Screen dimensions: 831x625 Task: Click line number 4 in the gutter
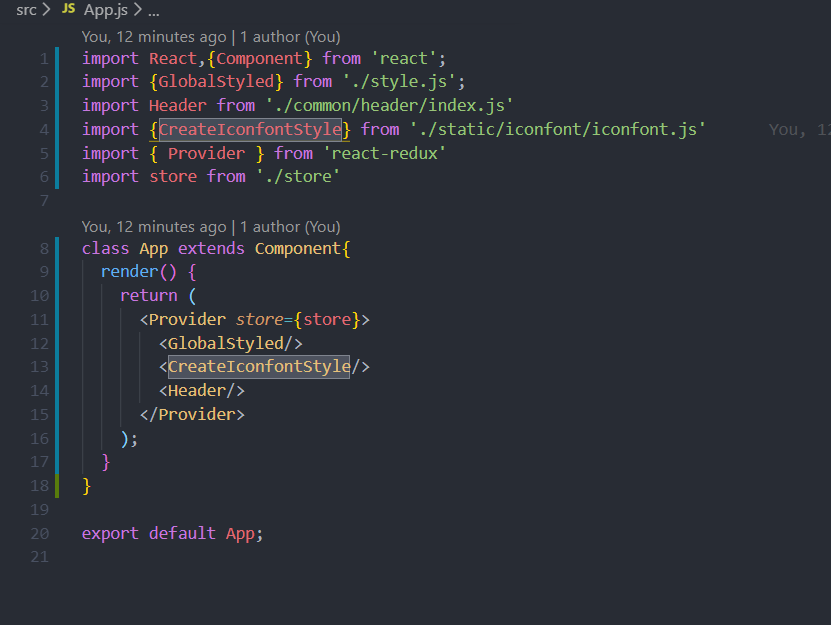tap(43, 128)
